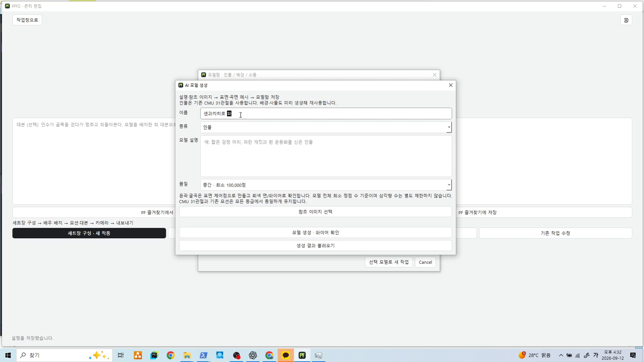Click the network icon in system tray
644x362 pixels.
point(578,355)
